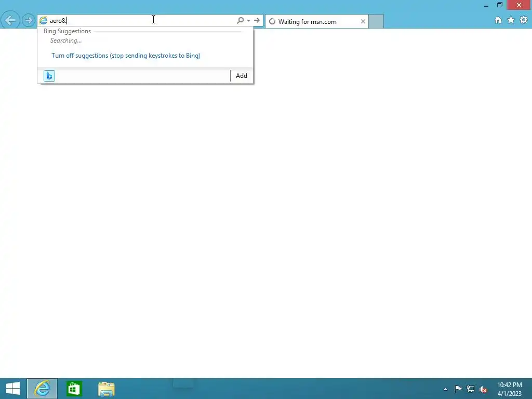The width and height of the screenshot is (532, 399).
Task: Select the Bing search provider icon
Action: tap(49, 76)
